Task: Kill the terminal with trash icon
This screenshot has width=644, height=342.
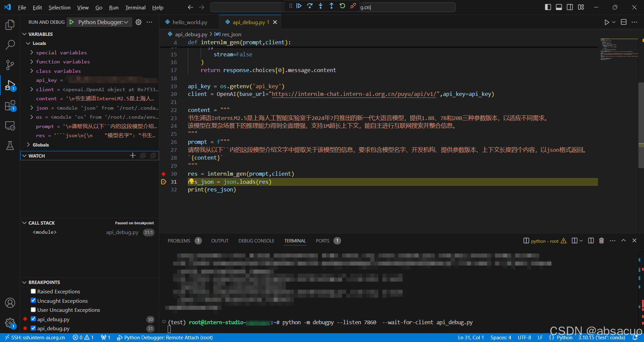Action: tap(601, 241)
